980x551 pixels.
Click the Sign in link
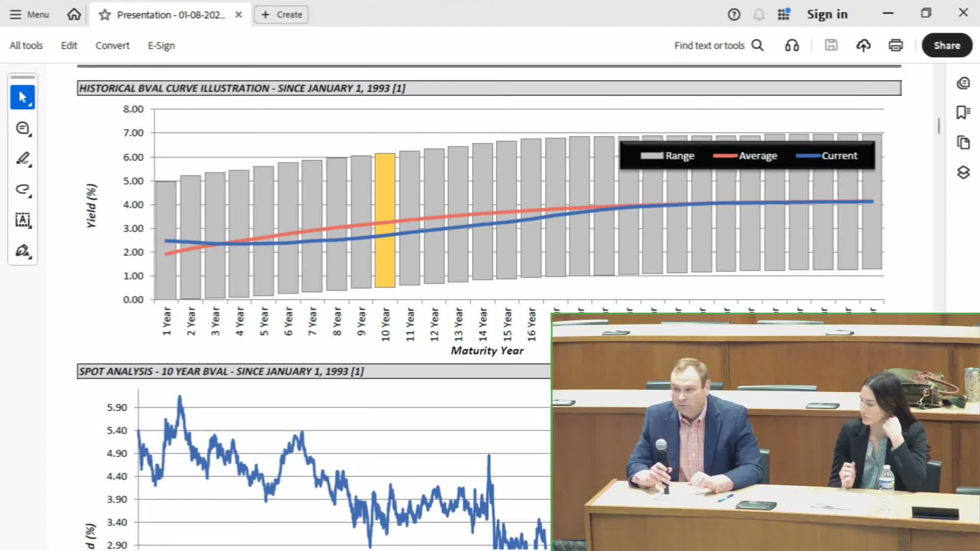[827, 14]
